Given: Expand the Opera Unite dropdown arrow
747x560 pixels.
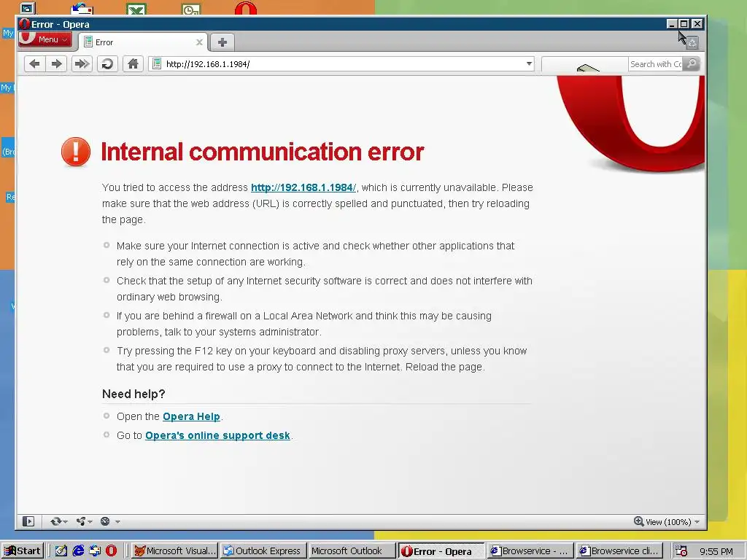Looking at the screenshot, I should 90,522.
